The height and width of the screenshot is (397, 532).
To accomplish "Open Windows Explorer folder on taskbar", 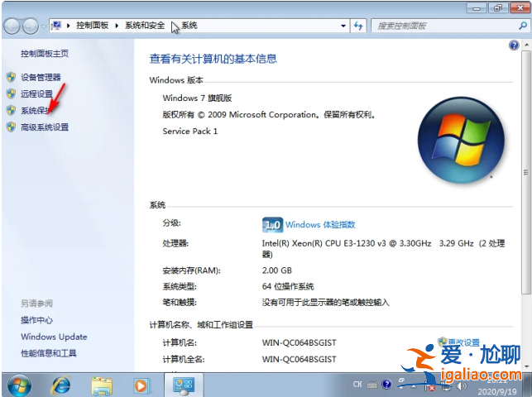I will tap(102, 385).
